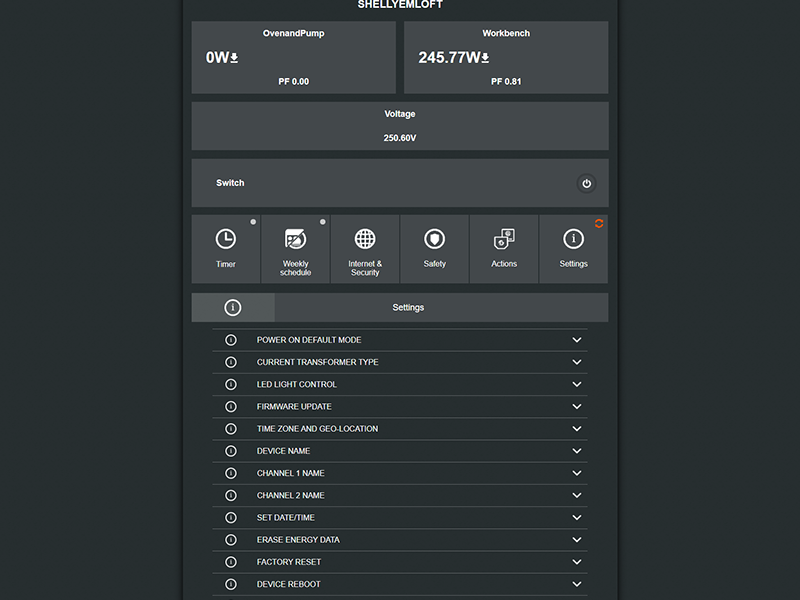The image size is (800, 600).
Task: Expand Channel 1 Name chevron
Action: pos(577,473)
